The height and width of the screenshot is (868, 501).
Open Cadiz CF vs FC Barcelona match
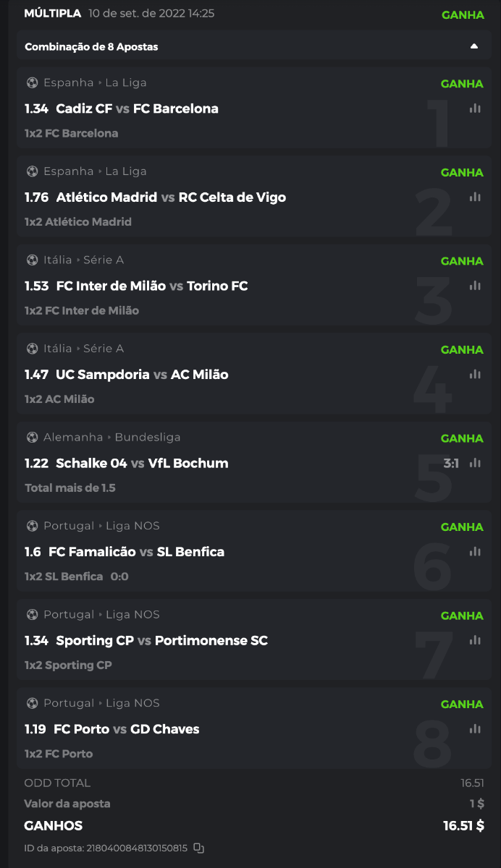pyautogui.click(x=137, y=109)
